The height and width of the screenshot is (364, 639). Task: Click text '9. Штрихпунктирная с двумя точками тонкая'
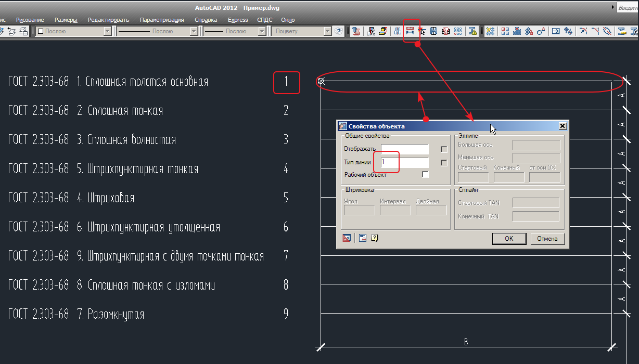(170, 256)
